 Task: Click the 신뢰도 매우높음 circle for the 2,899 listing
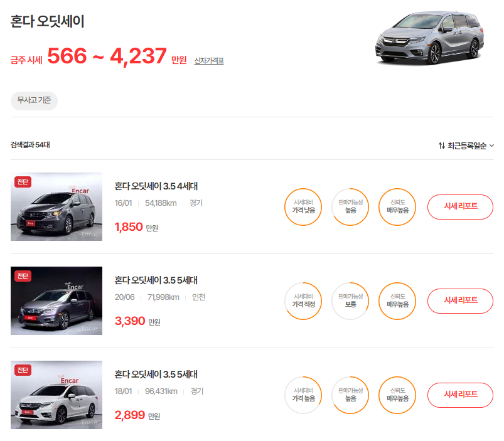pos(397,395)
